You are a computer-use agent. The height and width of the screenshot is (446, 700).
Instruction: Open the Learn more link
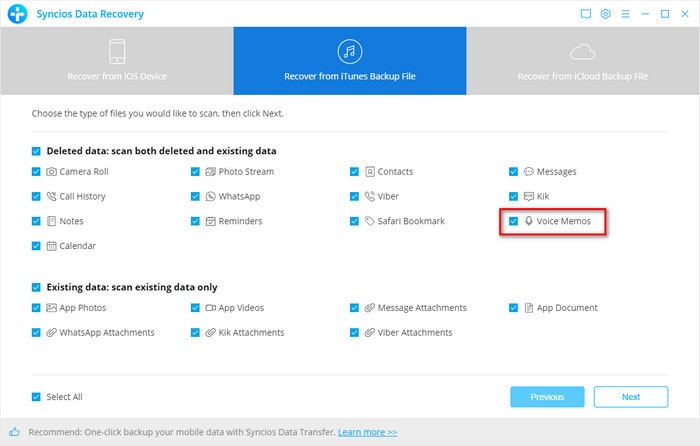367,432
